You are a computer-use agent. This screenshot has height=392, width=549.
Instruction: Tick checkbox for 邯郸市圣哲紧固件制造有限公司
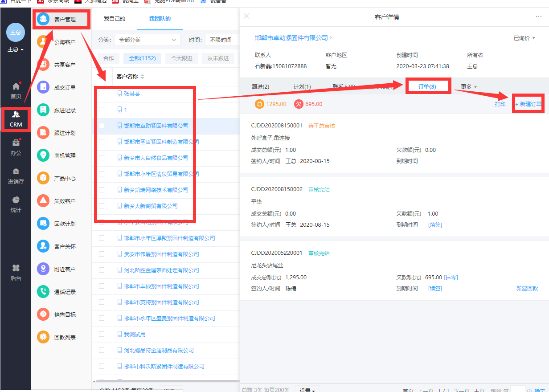pos(102,142)
